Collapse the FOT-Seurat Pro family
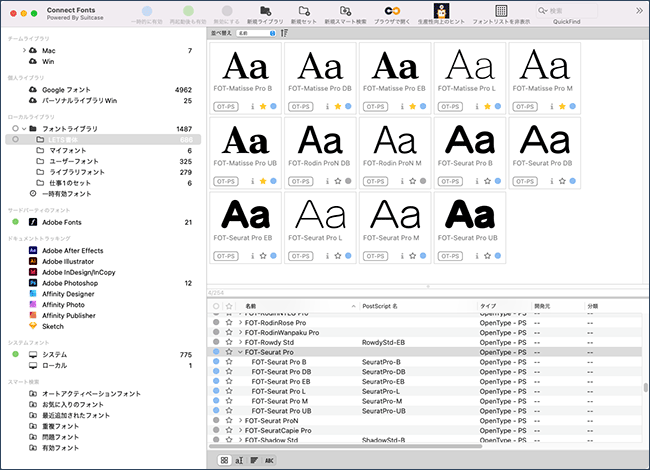Viewport: 650px width, 470px height. (x=240, y=352)
